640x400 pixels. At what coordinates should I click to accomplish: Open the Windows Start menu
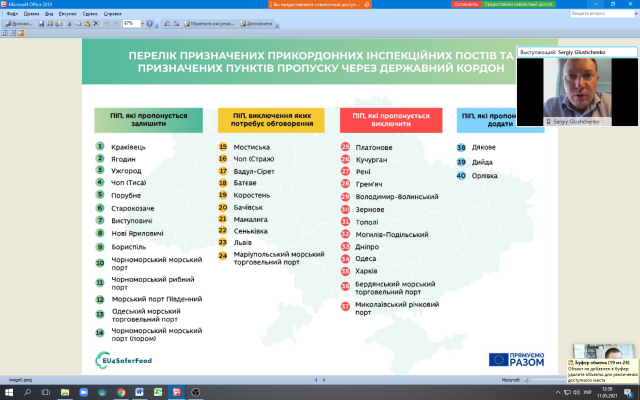pos(8,392)
